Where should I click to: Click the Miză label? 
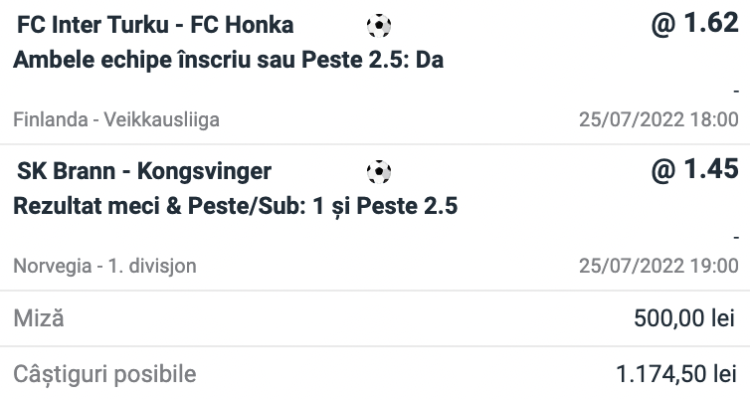point(36,321)
